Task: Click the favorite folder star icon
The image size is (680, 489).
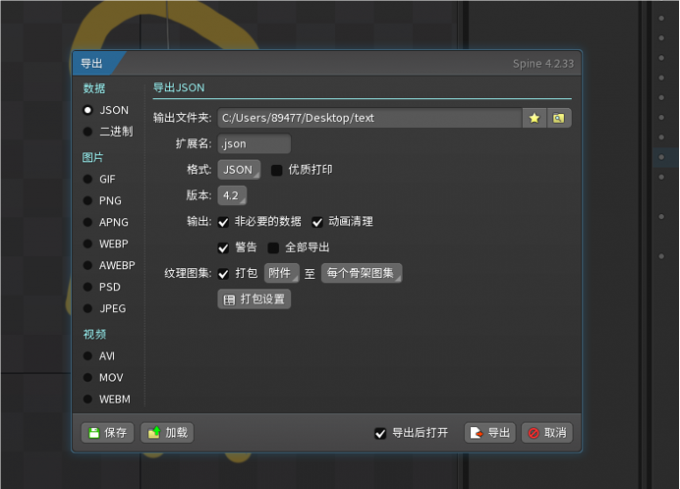Action: point(534,118)
